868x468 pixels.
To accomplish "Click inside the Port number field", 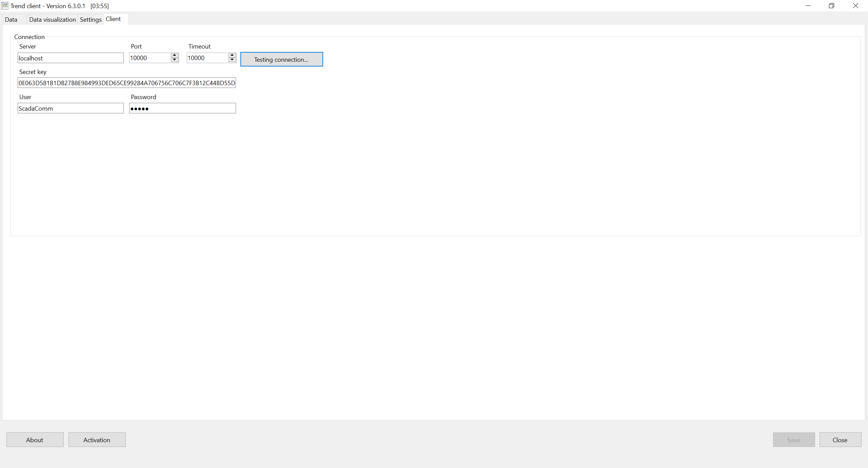I will tap(150, 58).
